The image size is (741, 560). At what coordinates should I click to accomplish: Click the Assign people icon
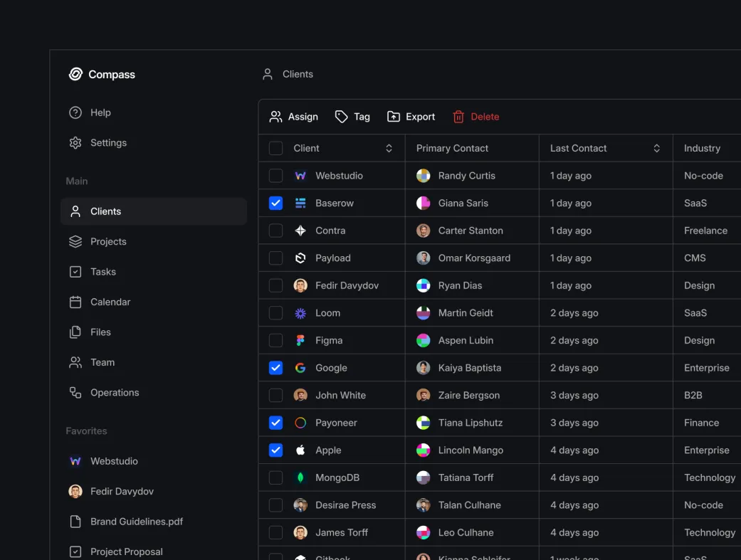tap(275, 117)
